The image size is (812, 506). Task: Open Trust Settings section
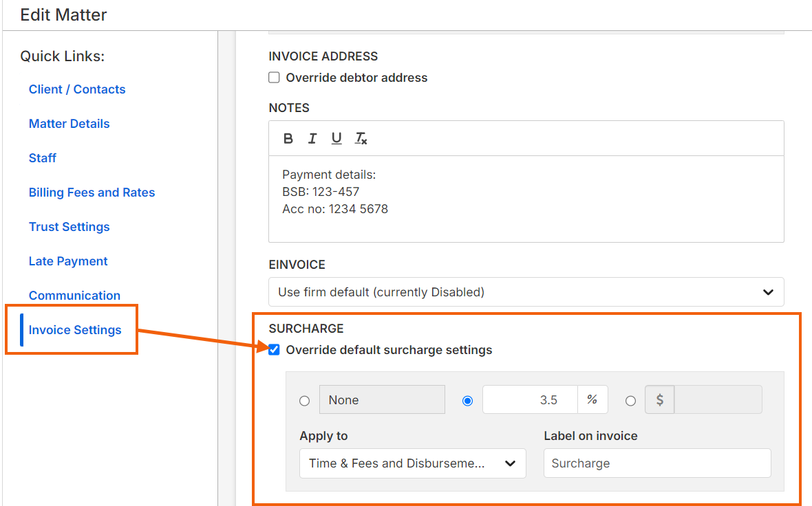[70, 227]
